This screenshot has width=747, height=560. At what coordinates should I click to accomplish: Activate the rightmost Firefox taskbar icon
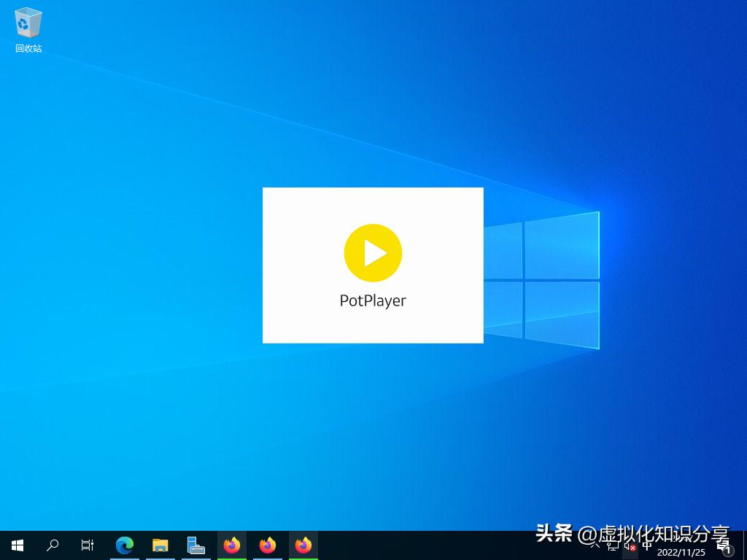pyautogui.click(x=303, y=545)
